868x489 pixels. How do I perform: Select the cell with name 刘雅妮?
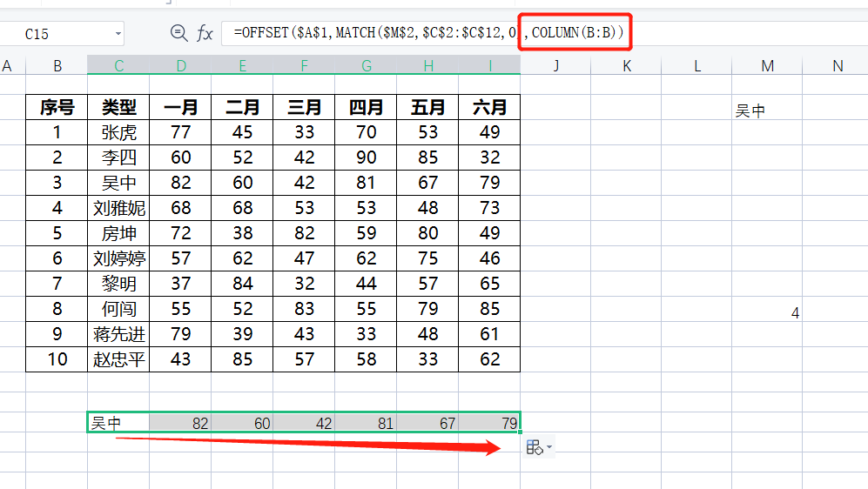[118, 208]
